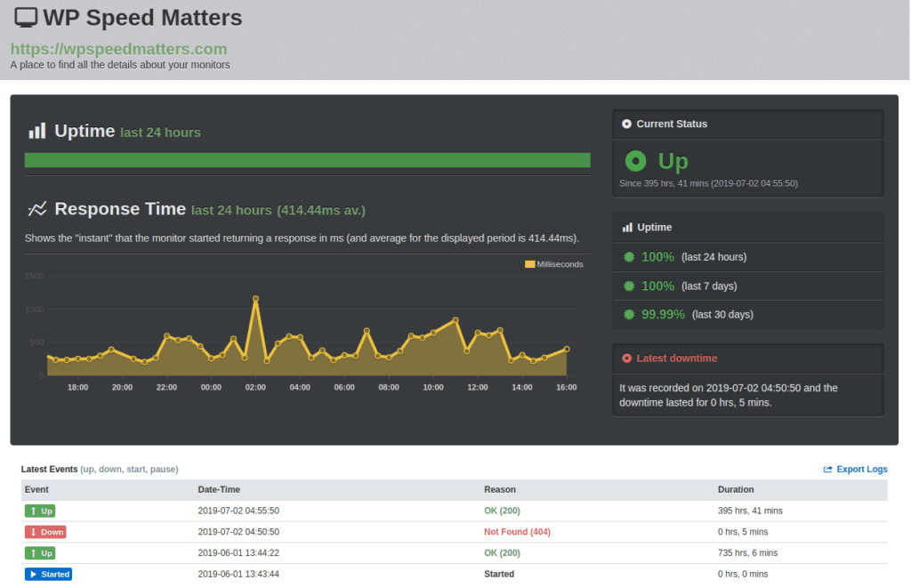Click the green badge icon for last 7 days
The height and width of the screenshot is (588, 911).
[629, 286]
